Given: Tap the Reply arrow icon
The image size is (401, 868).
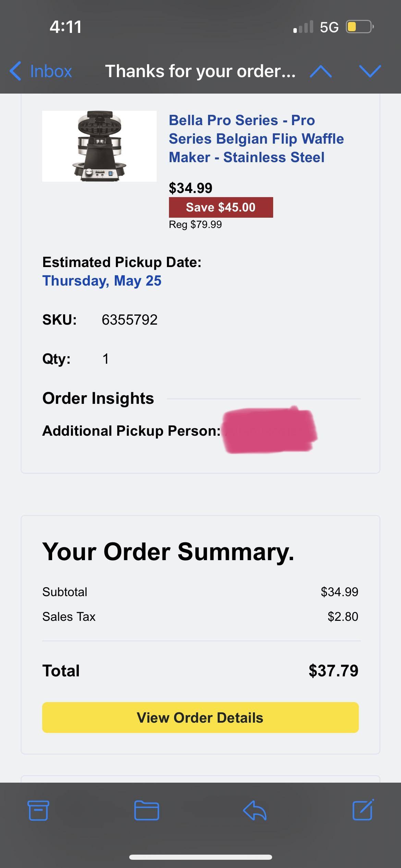Looking at the screenshot, I should coord(255,810).
